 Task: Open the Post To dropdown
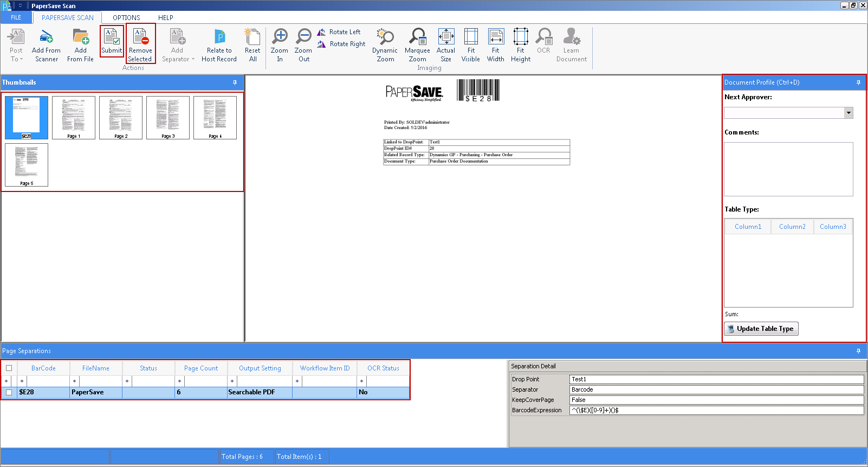(x=16, y=46)
